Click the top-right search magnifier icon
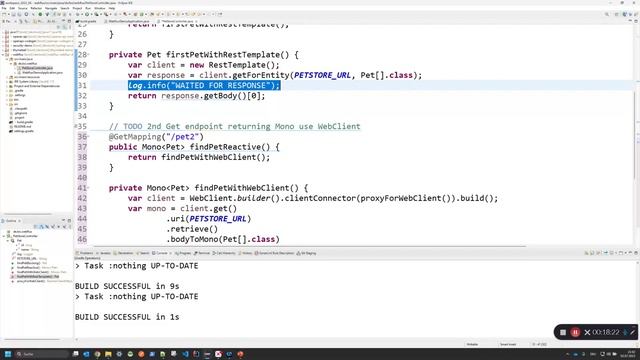This screenshot has height=360, width=640. click(607, 14)
